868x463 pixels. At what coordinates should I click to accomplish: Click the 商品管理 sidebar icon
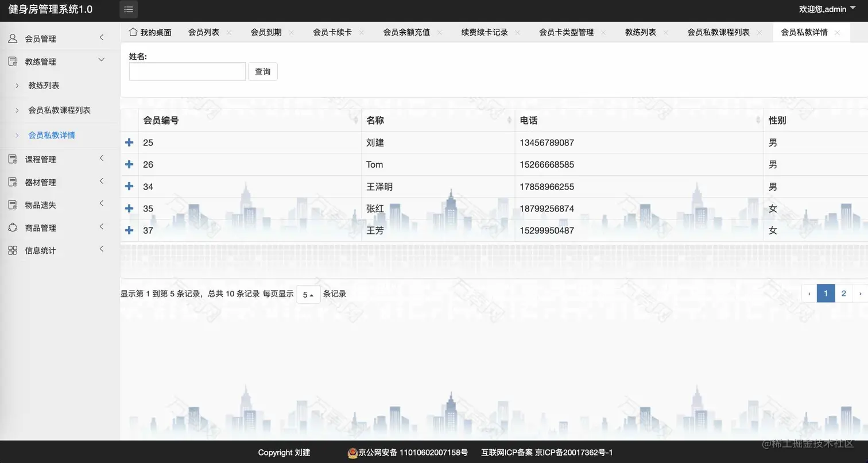13,227
